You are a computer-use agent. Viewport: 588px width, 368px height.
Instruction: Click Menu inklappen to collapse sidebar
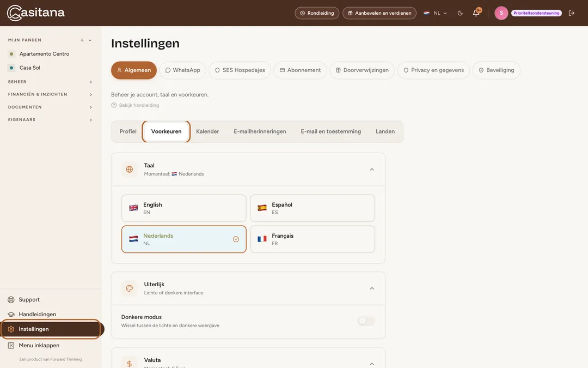(x=39, y=346)
